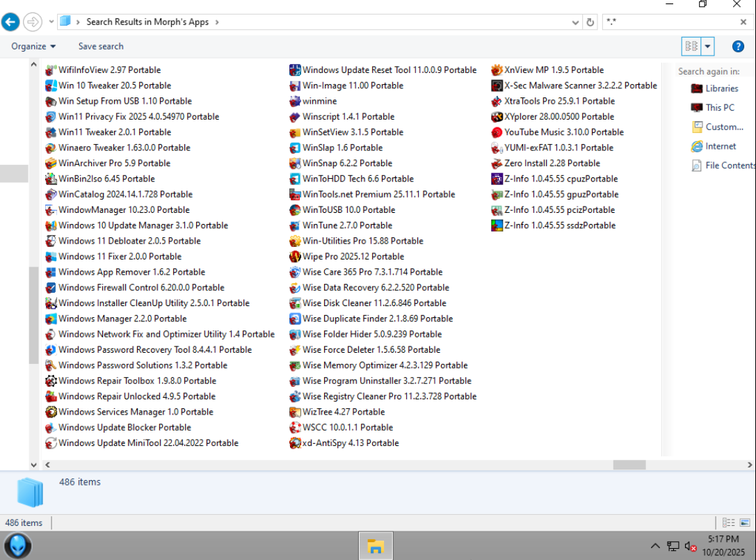Click the Windows Update Reset Tool icon

[x=295, y=70]
